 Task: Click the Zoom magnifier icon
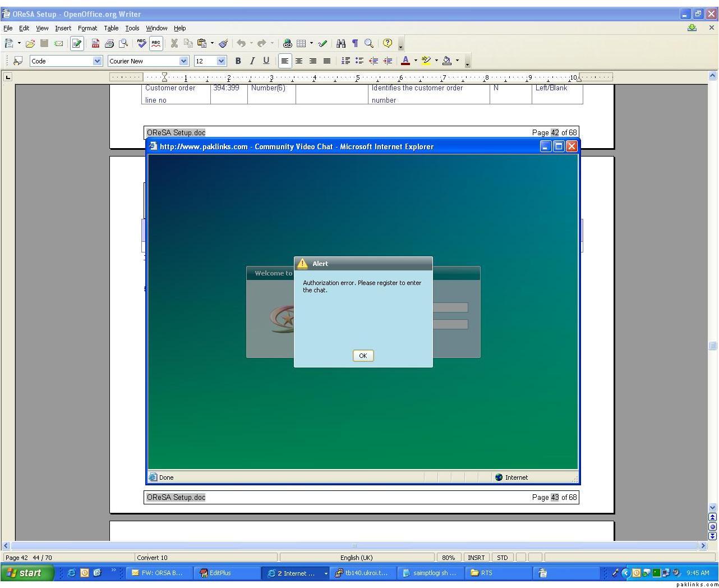pos(368,43)
